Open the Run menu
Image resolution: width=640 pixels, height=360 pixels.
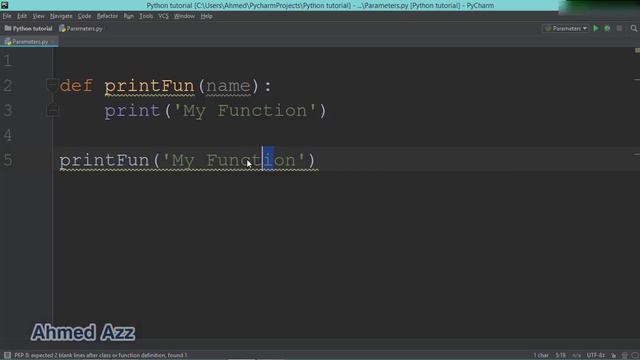(x=129, y=16)
